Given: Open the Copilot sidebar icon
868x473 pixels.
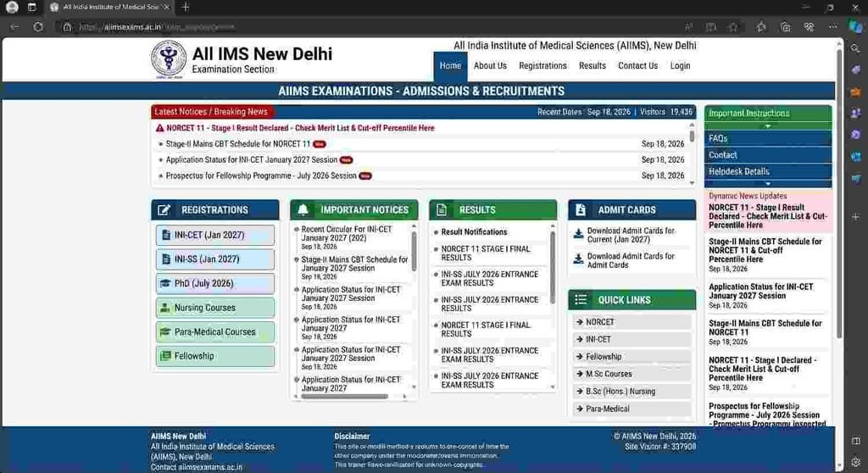Looking at the screenshot, I should pyautogui.click(x=856, y=26).
